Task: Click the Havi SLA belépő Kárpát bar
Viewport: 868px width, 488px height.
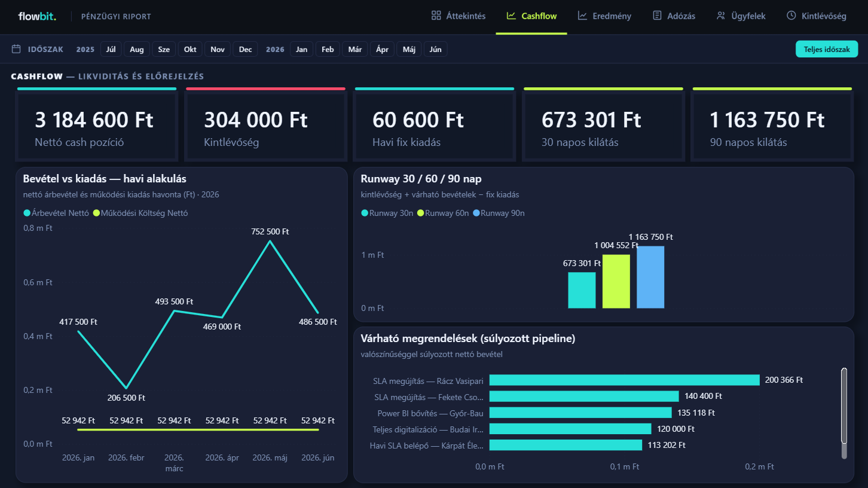Action: click(x=566, y=445)
